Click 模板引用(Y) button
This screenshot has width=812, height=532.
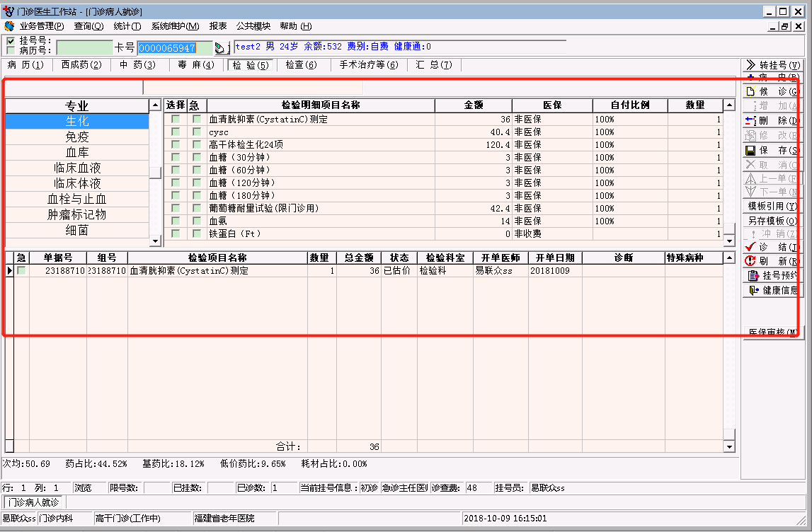(x=772, y=206)
